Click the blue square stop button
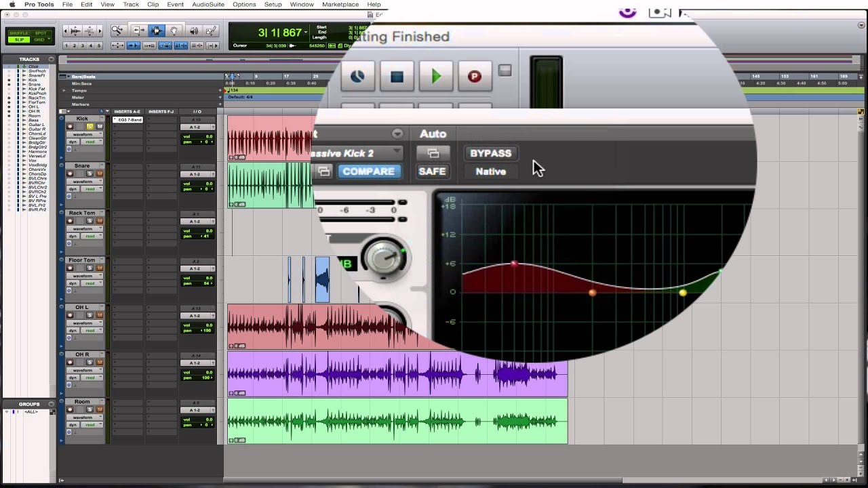Viewport: 868px width, 488px height. click(397, 77)
